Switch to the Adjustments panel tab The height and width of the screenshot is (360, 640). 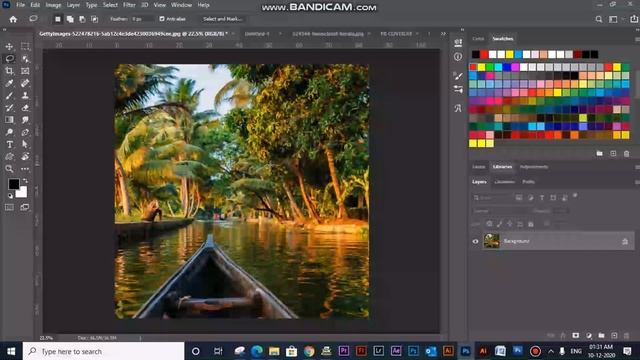[x=534, y=167]
